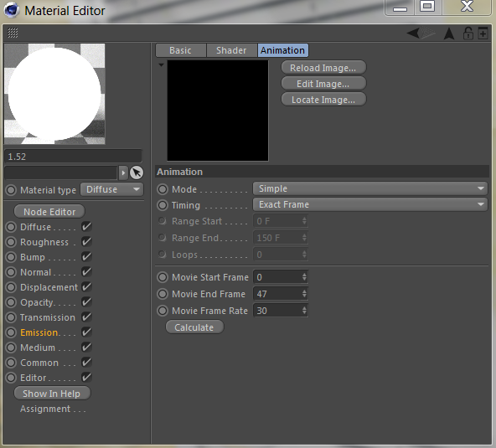Click the grip dots icon at top left
The height and width of the screenshot is (448, 496).
(13, 33)
